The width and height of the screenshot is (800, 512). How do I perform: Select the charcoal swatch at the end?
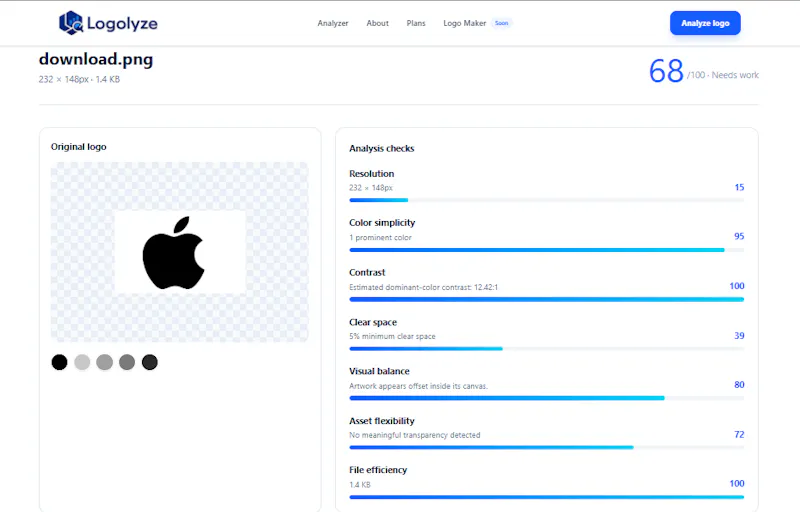tap(149, 362)
